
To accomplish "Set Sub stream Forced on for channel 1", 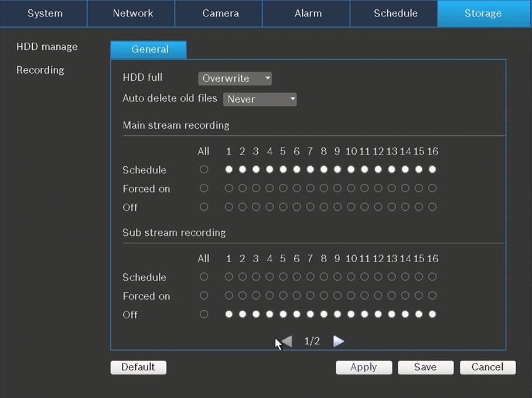I will pyautogui.click(x=229, y=296).
